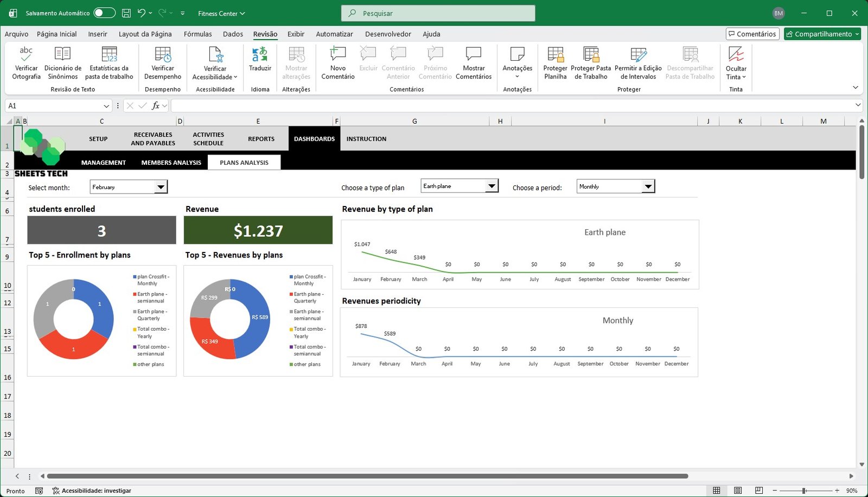Open the Choose a period dropdown
This screenshot has width=868, height=497.
click(x=648, y=187)
